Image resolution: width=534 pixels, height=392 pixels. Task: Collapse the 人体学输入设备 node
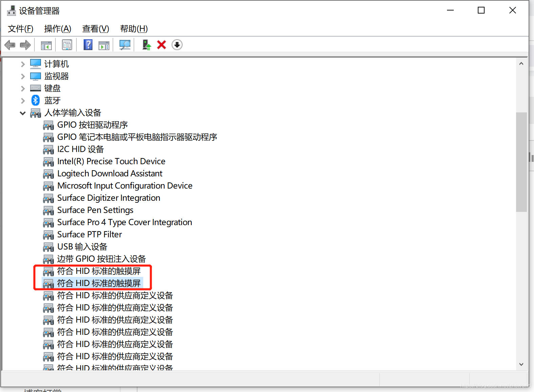[23, 113]
